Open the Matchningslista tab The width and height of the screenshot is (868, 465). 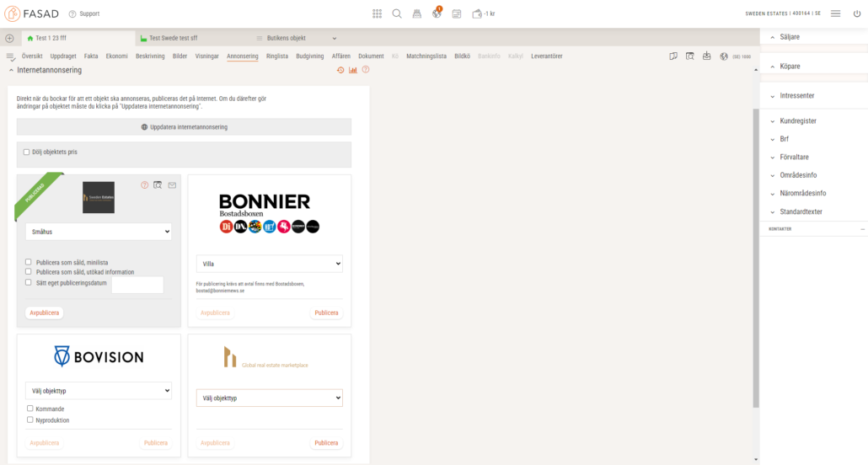click(x=426, y=56)
